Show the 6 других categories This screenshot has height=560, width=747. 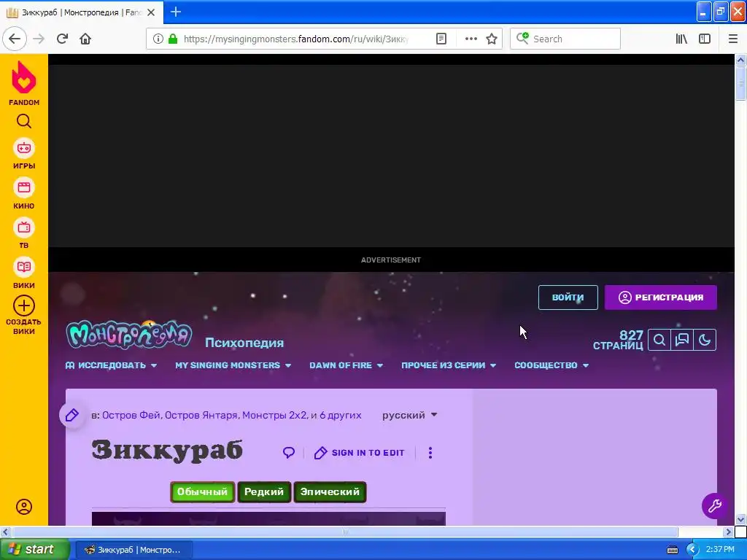341,415
